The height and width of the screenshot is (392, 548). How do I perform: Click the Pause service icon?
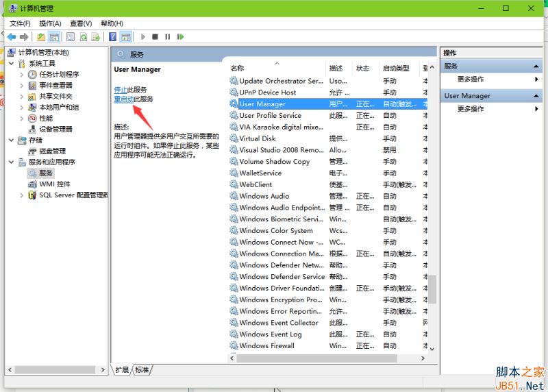(168, 37)
